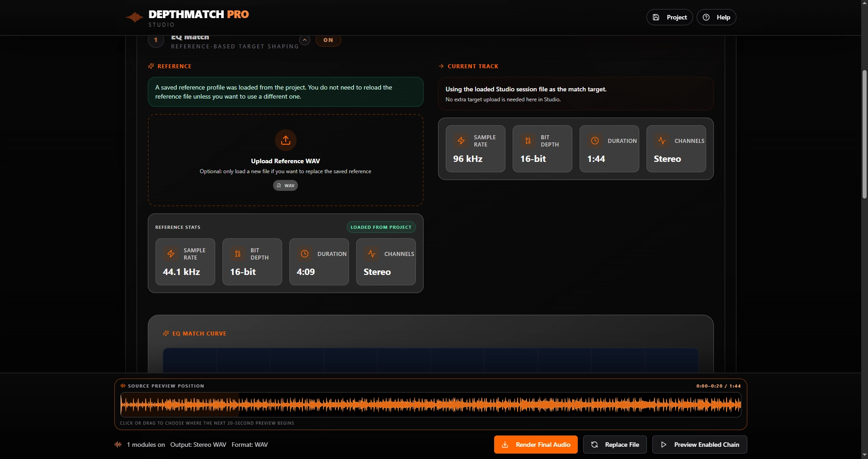Click the lightning icon in Reference Stats Sample Rate card
This screenshot has width=868, height=459.
171,254
